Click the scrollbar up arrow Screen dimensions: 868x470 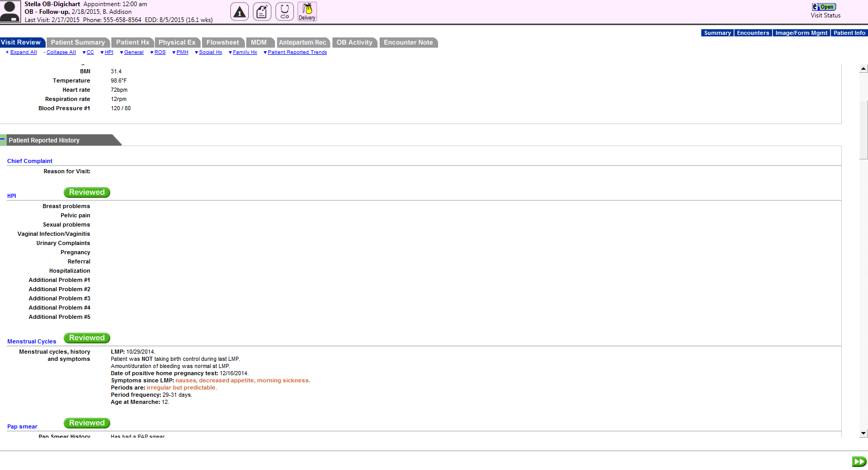tap(863, 69)
